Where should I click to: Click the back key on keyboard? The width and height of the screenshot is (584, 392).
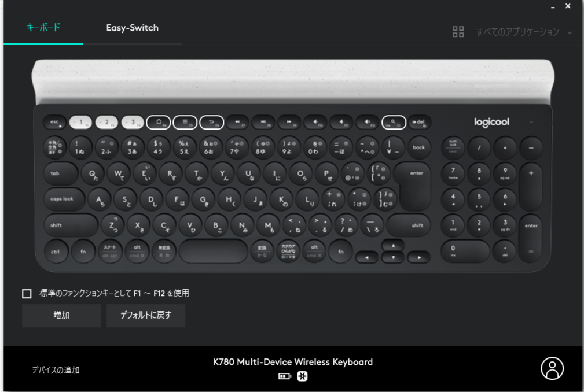tap(419, 147)
